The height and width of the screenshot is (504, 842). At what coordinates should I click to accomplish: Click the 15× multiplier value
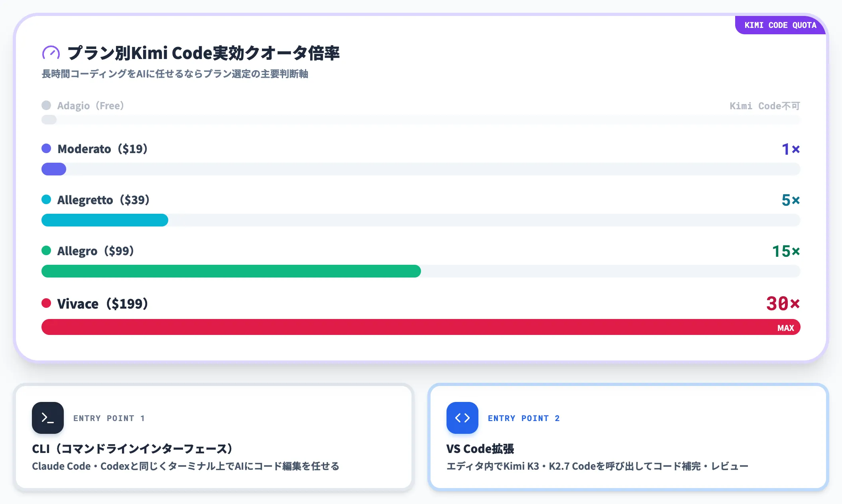pyautogui.click(x=786, y=251)
